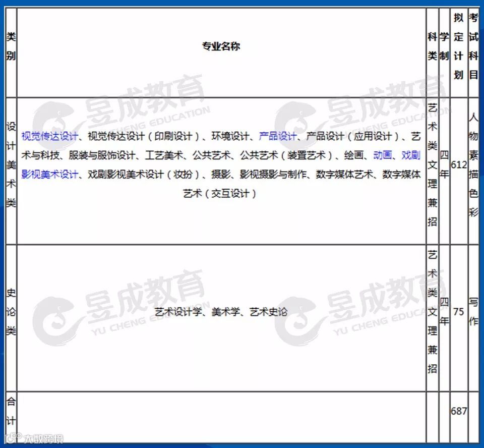This screenshot has width=484, height=448.
Task: Open the 动画 blue link
Action: tap(383, 155)
